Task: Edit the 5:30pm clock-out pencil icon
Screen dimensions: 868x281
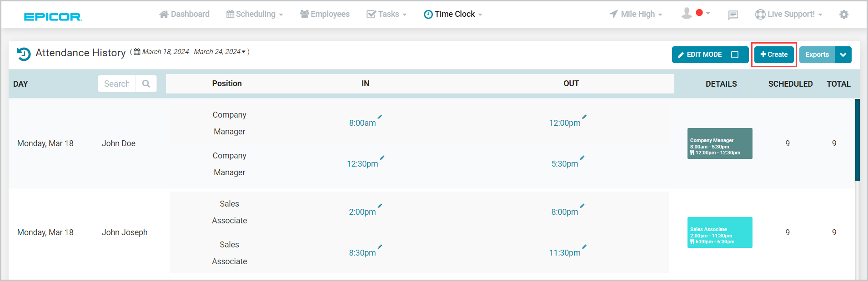Action: pyautogui.click(x=582, y=158)
